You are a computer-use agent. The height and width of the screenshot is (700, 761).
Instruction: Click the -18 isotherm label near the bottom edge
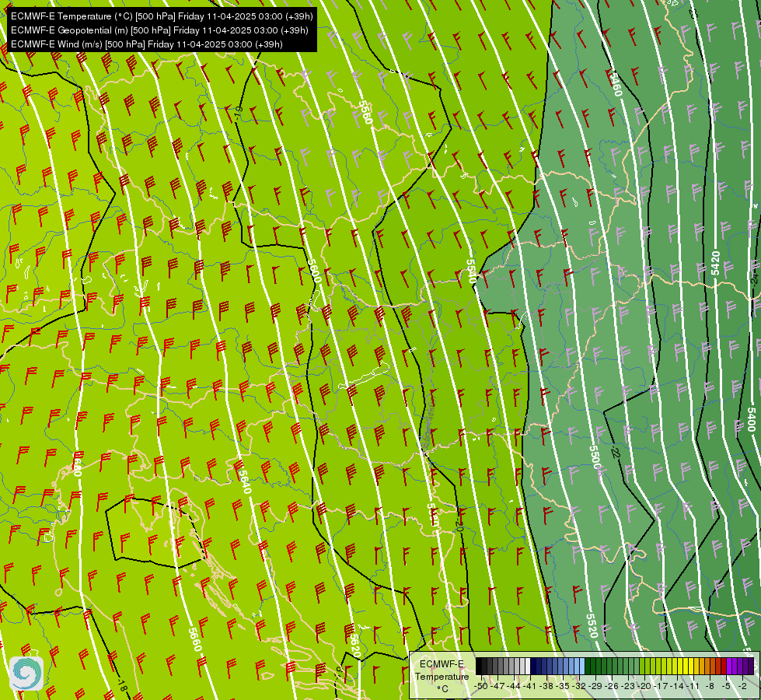pyautogui.click(x=121, y=685)
